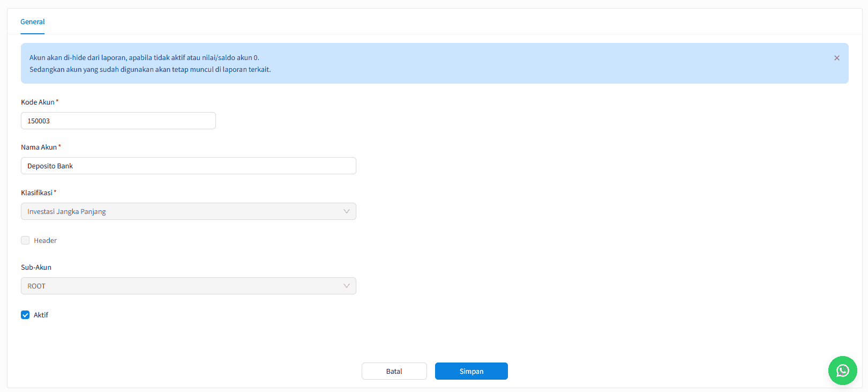Click the Sub-Akun dropdown chevron arrow

[x=346, y=286]
